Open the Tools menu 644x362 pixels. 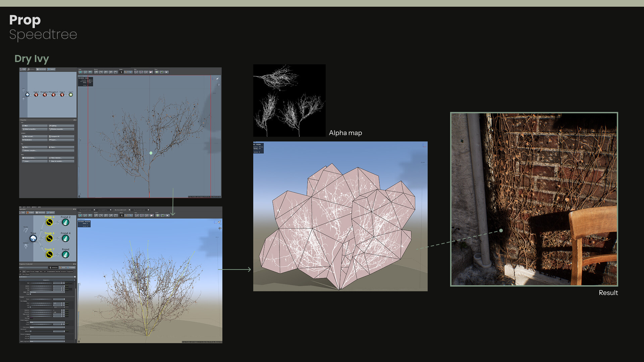pyautogui.click(x=29, y=207)
